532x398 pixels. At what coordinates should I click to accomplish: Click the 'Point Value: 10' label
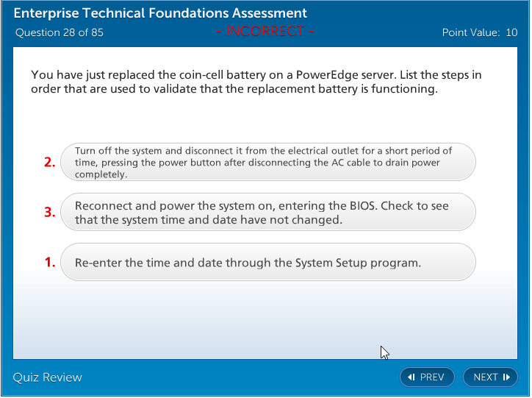[480, 32]
